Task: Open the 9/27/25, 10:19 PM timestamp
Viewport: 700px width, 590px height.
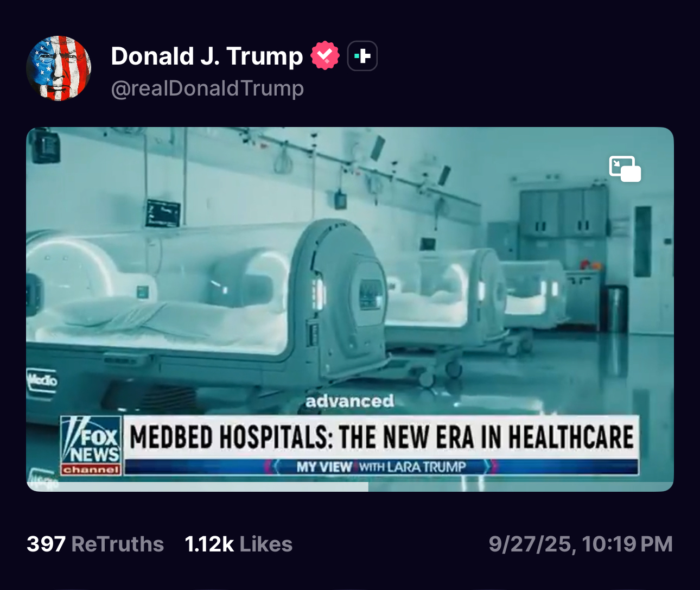Action: click(580, 544)
